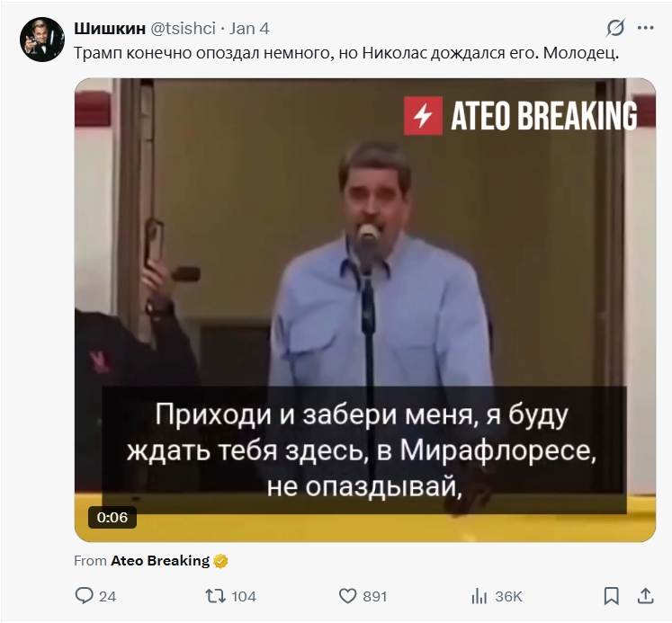
Task: Click the ATEO BREAKING watermark logo
Action: [520, 116]
